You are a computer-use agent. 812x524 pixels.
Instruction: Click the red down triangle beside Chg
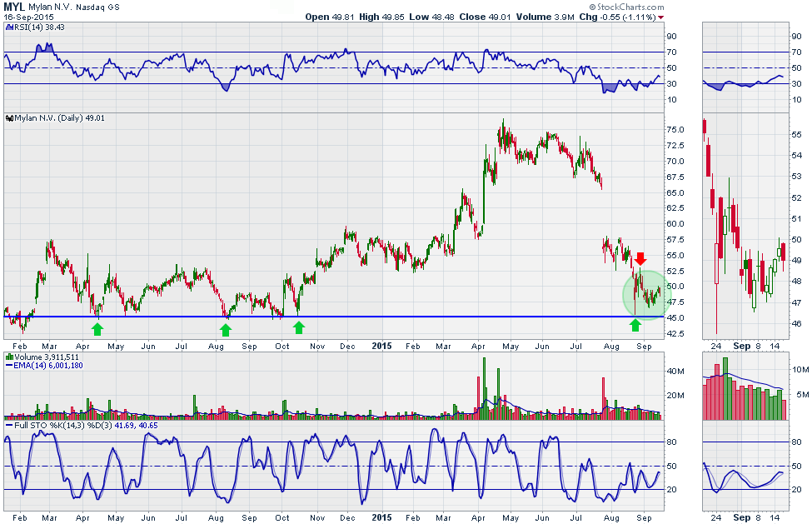pos(660,17)
